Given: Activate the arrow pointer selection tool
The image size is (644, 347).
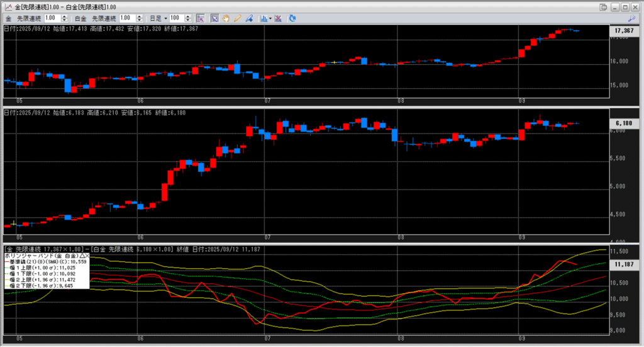Looking at the screenshot, I should pos(214,18).
